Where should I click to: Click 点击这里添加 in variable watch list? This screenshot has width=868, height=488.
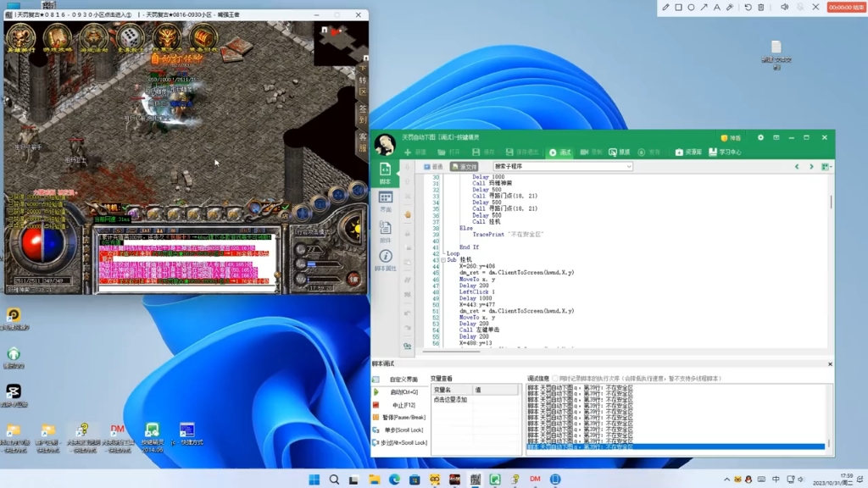pyautogui.click(x=451, y=400)
